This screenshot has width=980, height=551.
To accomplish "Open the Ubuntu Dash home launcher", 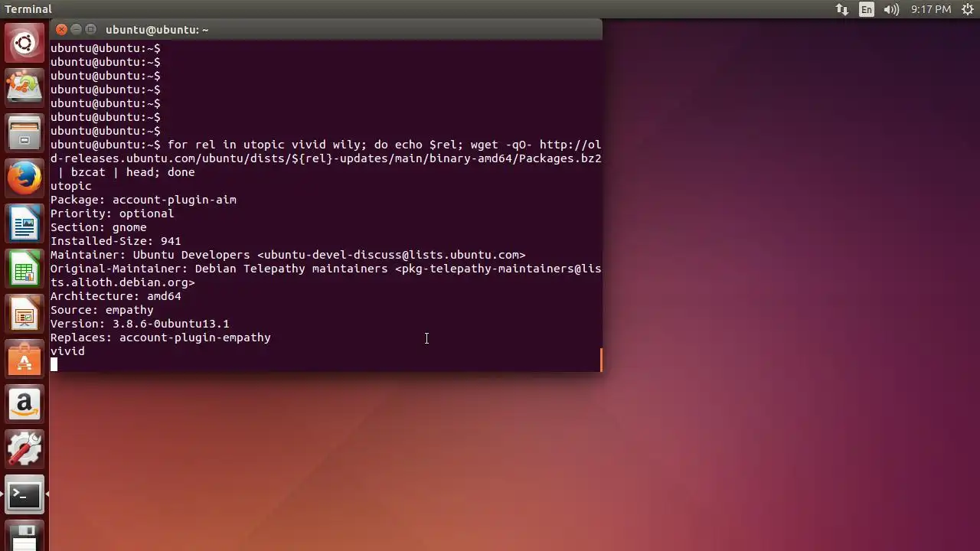I will tap(24, 43).
